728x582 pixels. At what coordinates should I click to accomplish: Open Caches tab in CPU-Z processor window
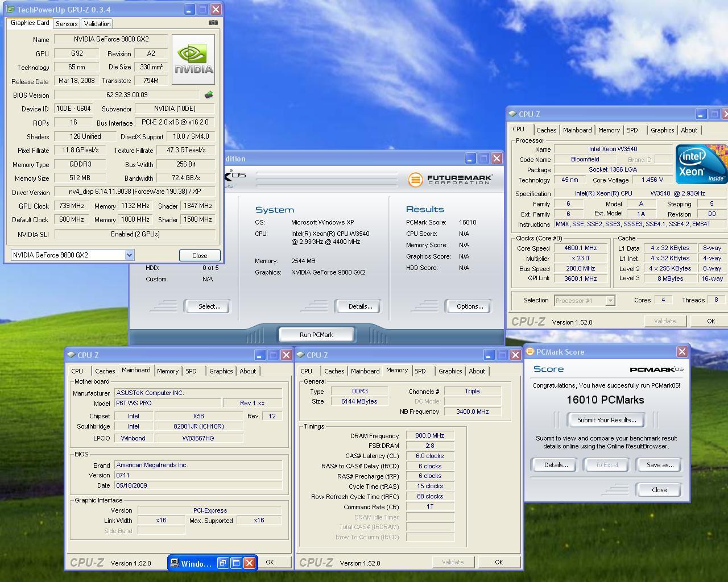pyautogui.click(x=547, y=130)
